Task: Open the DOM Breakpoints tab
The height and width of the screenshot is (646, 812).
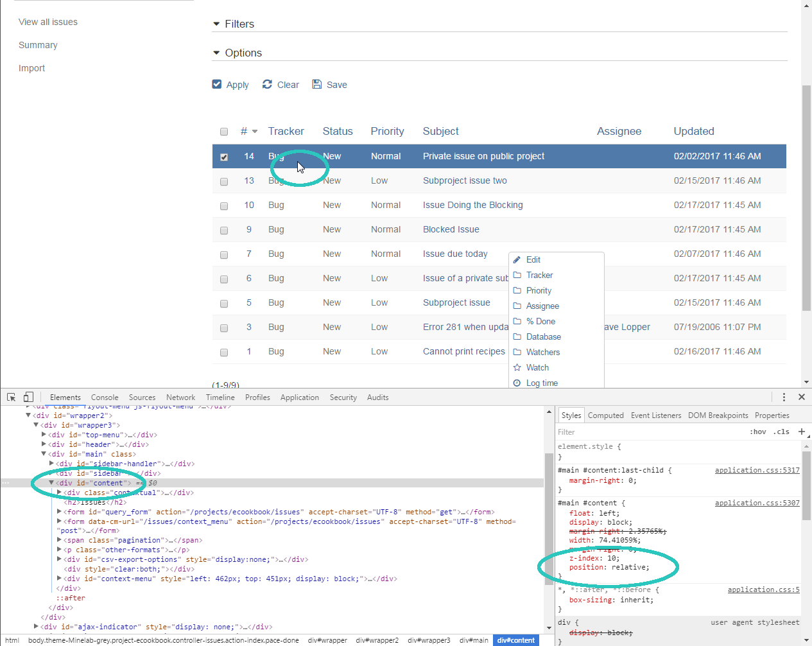Action: (x=718, y=415)
